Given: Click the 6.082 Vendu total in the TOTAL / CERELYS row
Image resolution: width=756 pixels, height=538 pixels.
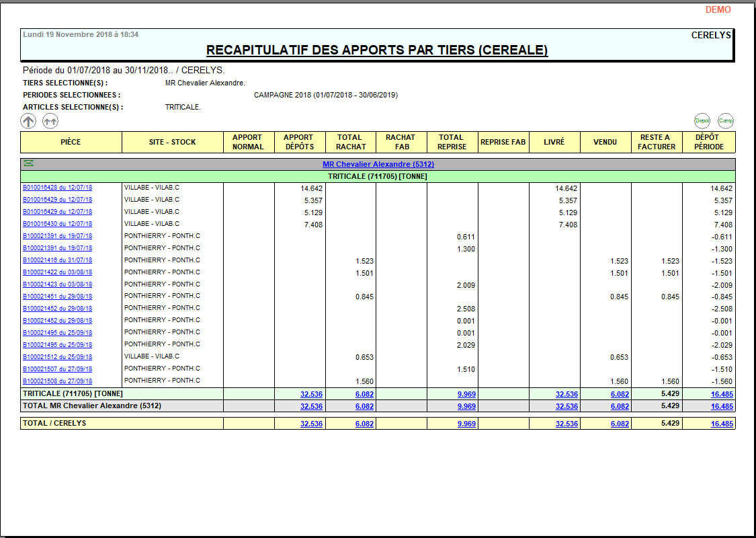Looking at the screenshot, I should click(620, 424).
